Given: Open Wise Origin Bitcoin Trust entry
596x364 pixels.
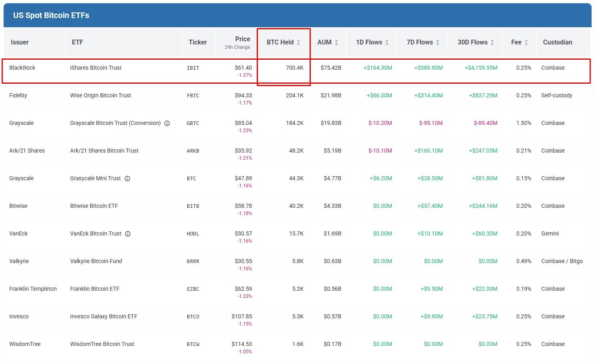Looking at the screenshot, I should click(101, 95).
